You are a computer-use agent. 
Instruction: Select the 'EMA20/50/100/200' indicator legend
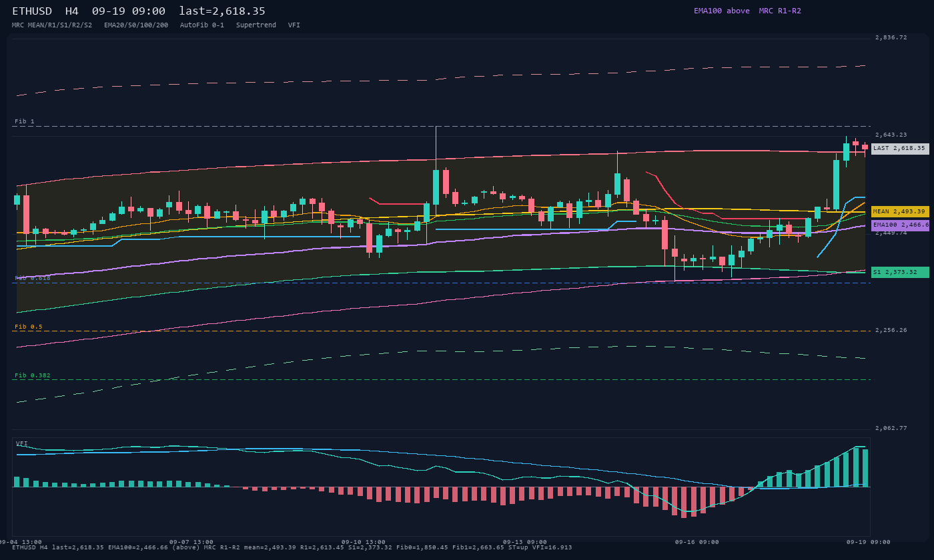pyautogui.click(x=136, y=25)
